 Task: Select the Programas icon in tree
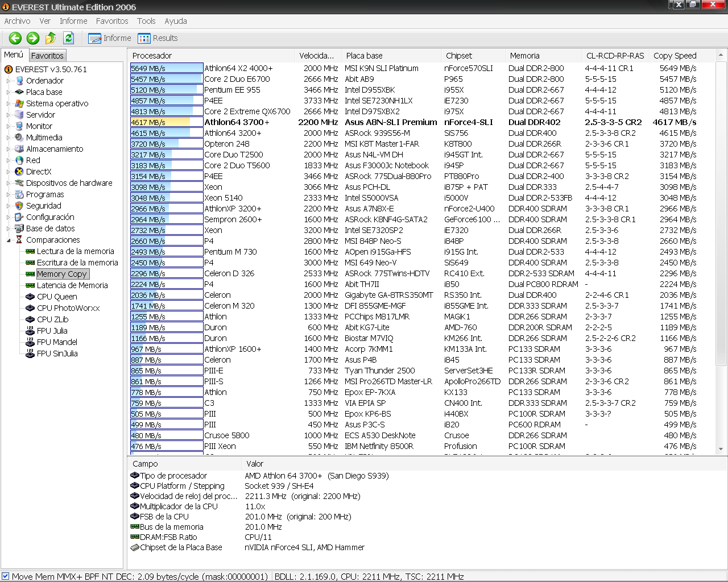(19, 194)
